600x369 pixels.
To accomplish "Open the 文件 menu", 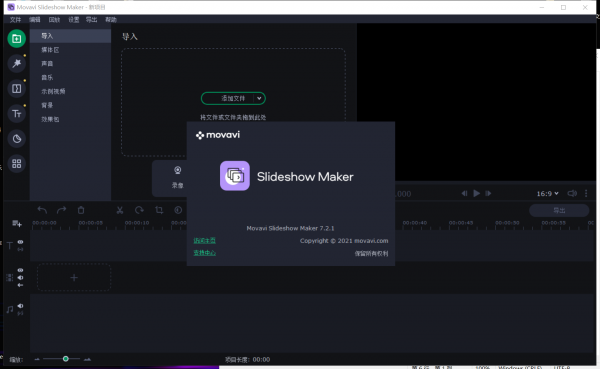I will [x=16, y=20].
